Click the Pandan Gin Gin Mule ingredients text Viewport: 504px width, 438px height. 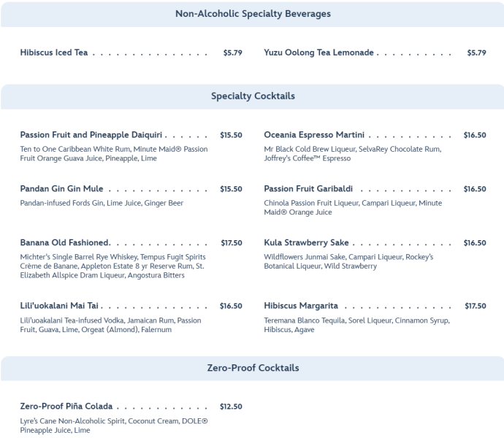(x=102, y=203)
